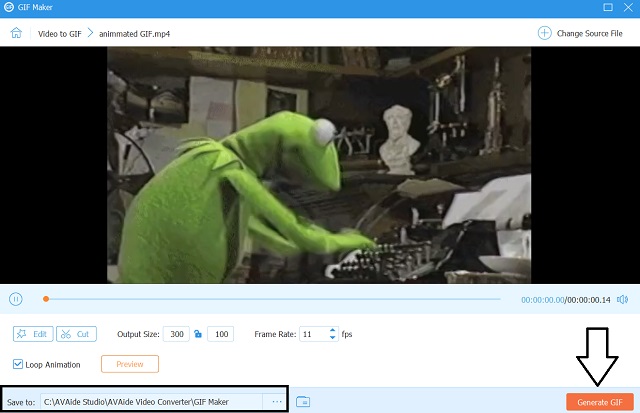Browse save location with three-dots button
This screenshot has height=413, width=640.
[x=277, y=402]
